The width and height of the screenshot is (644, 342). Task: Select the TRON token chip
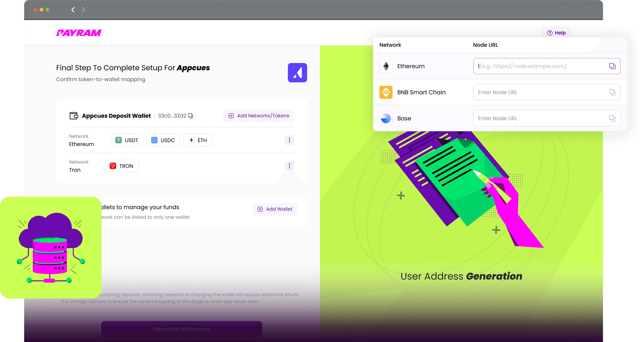[121, 166]
